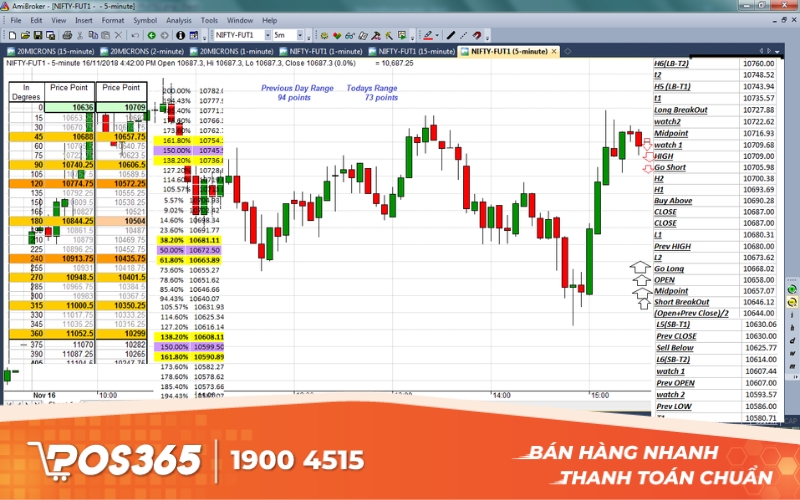Switch to NIFTY-FUT1 (15-minute) tab
The height and width of the screenshot is (500, 800).
412,51
